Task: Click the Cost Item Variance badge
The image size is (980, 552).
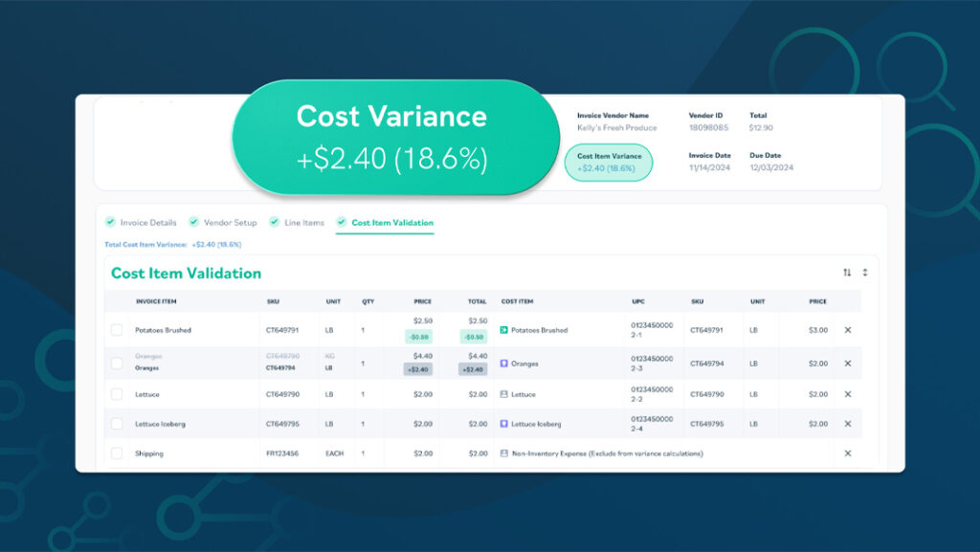Action: pyautogui.click(x=608, y=163)
